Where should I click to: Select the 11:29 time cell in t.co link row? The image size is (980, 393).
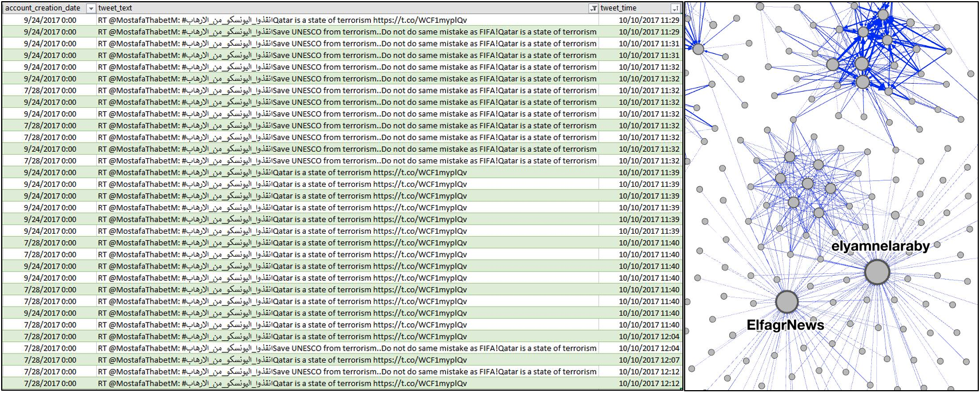(649, 20)
